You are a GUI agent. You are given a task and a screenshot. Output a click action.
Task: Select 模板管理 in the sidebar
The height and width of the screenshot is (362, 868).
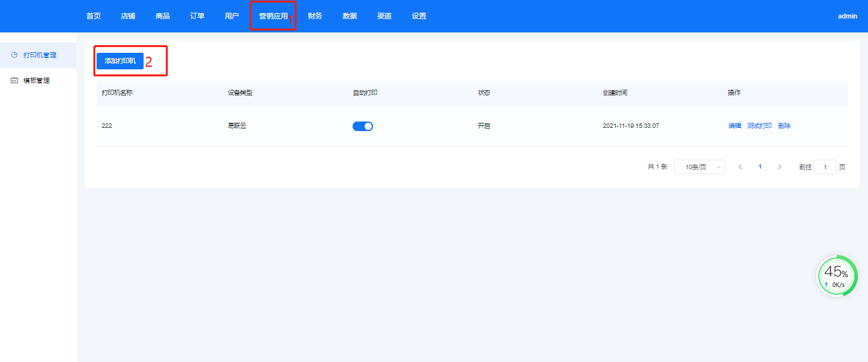(36, 81)
